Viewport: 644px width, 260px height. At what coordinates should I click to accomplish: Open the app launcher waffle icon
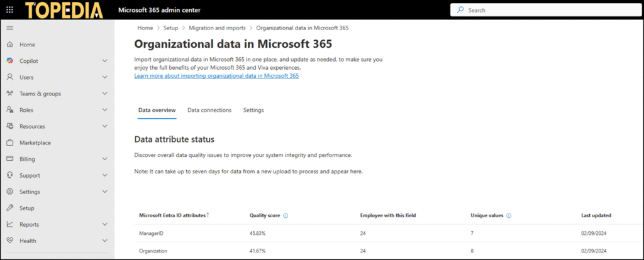point(10,10)
